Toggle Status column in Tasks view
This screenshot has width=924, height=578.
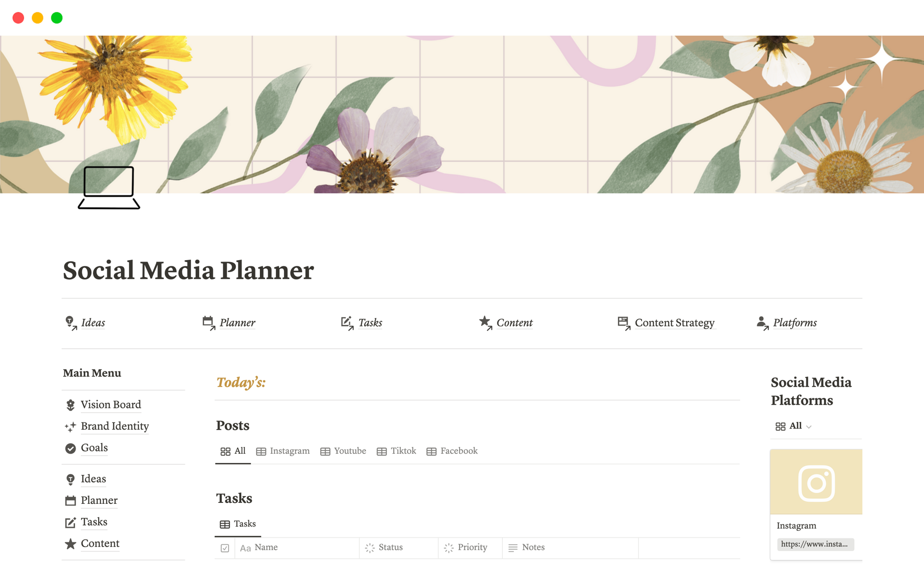click(385, 547)
